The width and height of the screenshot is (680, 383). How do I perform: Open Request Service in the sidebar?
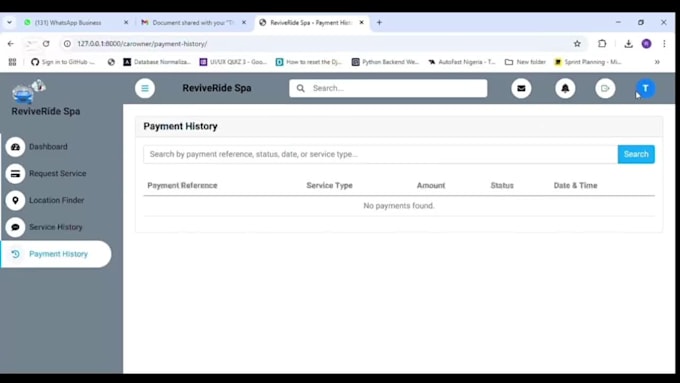pos(57,173)
